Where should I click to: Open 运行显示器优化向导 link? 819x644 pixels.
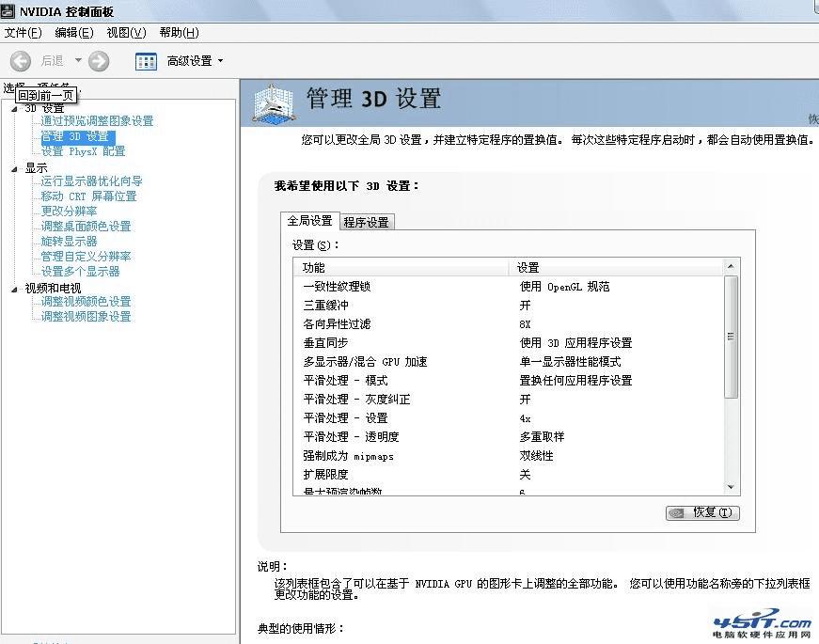[91, 181]
